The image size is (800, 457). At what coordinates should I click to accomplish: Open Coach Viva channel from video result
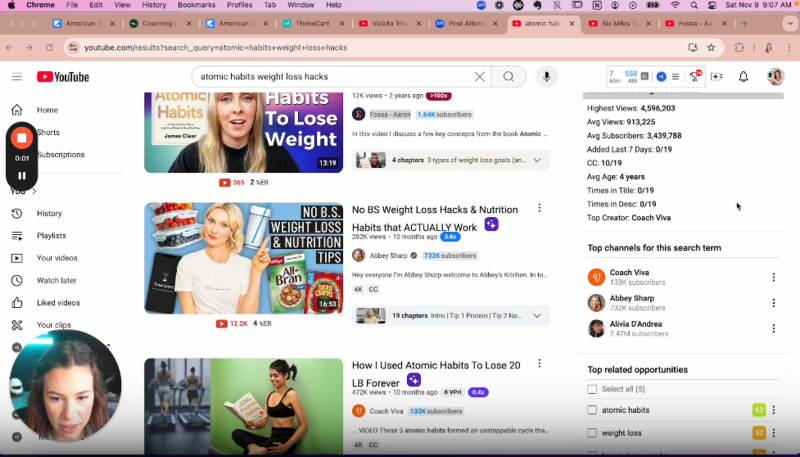[386, 411]
